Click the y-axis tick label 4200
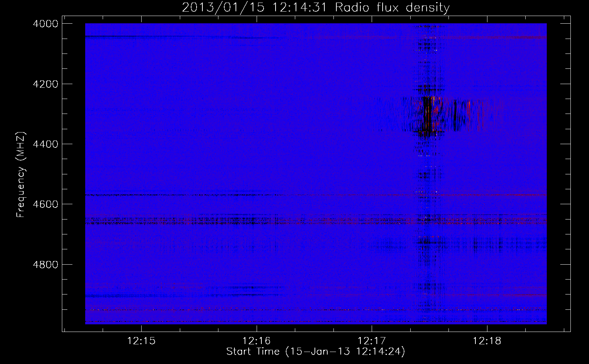The width and height of the screenshot is (589, 364). (x=46, y=84)
